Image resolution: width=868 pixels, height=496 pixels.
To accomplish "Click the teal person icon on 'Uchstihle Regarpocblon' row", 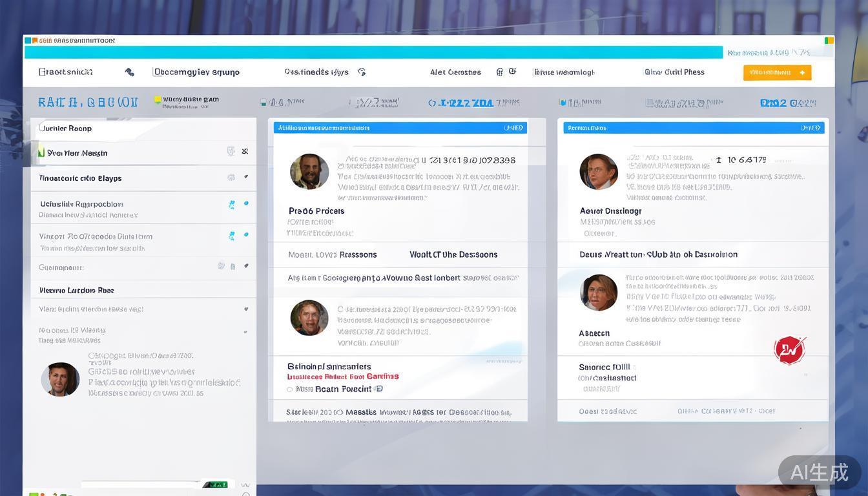I will click(x=231, y=205).
